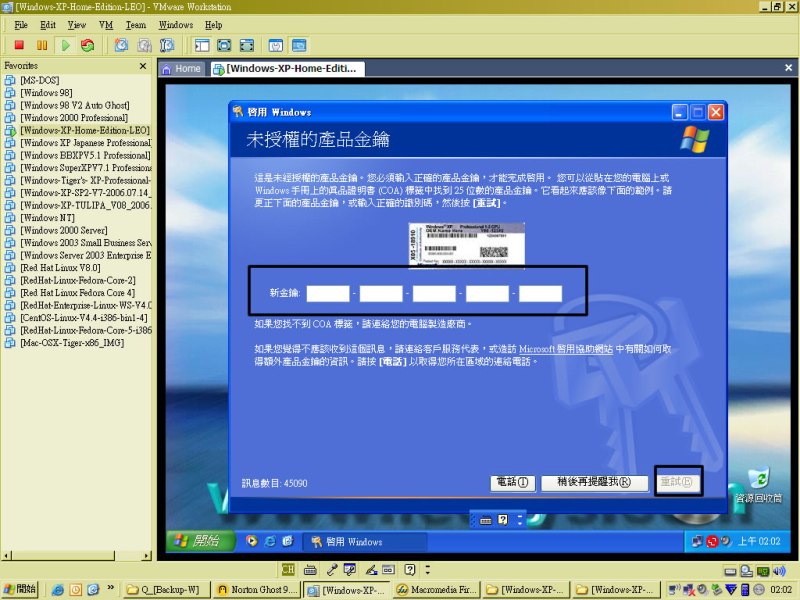
Task: Click the 電話(T) telephone button
Action: pos(513,482)
